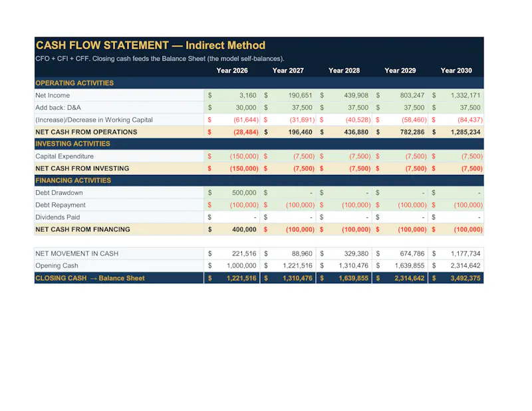Image resolution: width=532 pixels, height=411 pixels.
Task: Click Net Income value 803,247
Action: (412, 95)
